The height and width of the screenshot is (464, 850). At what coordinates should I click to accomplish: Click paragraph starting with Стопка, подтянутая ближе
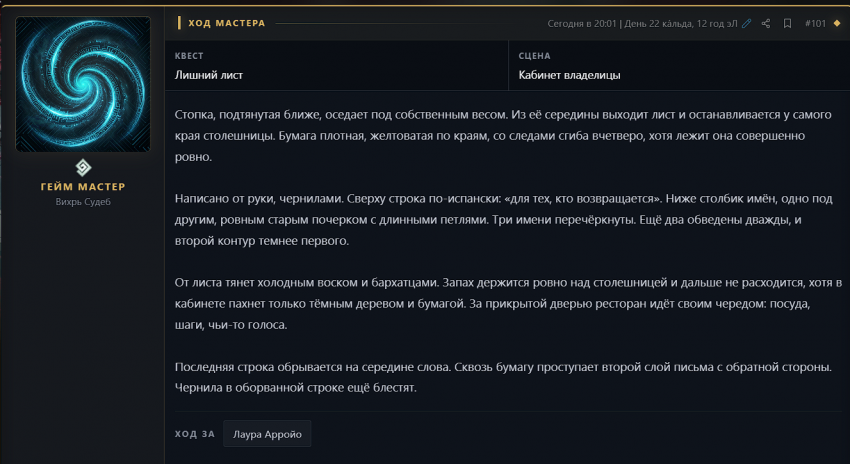503,136
